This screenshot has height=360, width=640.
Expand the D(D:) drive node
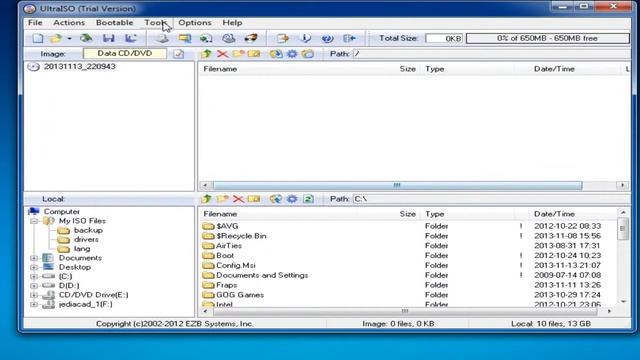(x=34, y=286)
